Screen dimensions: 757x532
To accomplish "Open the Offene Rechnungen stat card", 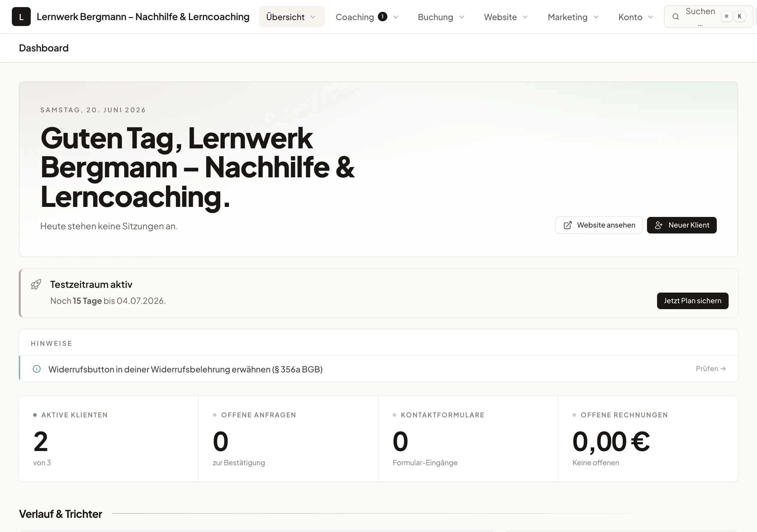I will pos(648,439).
